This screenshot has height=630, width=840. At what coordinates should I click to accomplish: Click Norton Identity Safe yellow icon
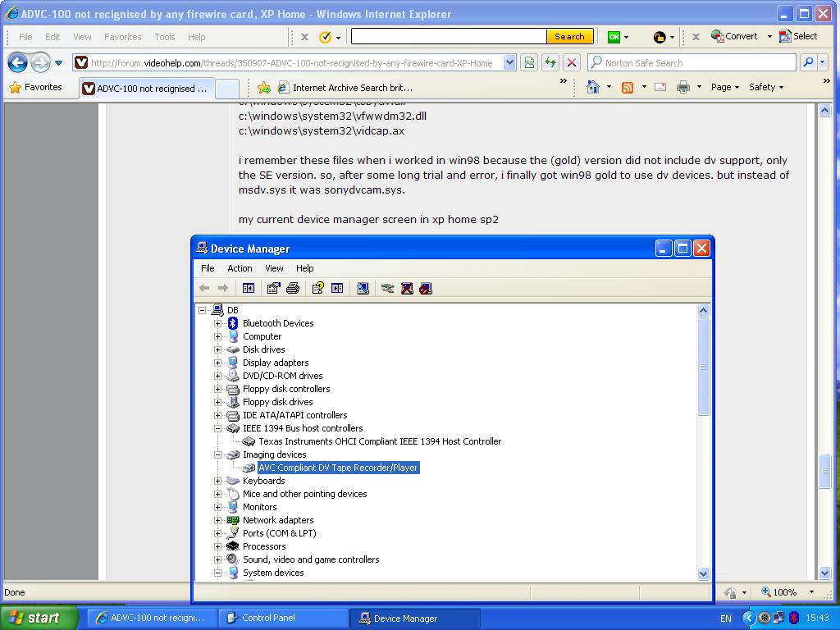click(660, 37)
